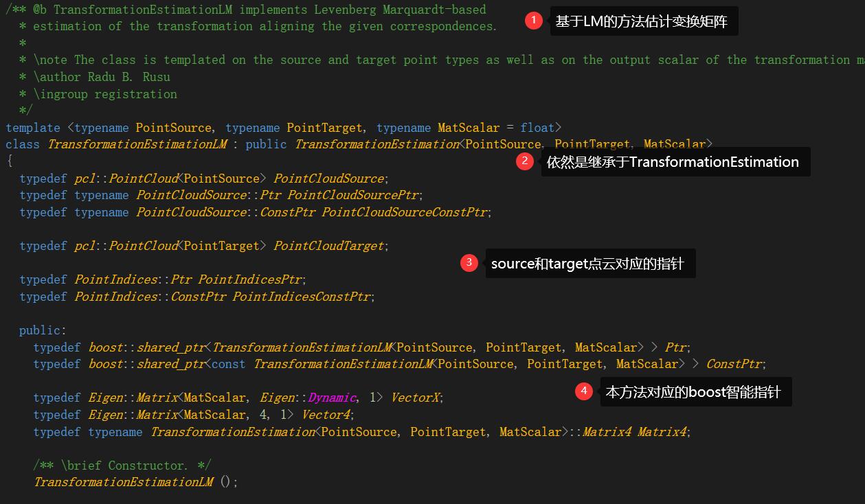Click the typedef name "PointCloudSourcePtr"

(x=352, y=195)
